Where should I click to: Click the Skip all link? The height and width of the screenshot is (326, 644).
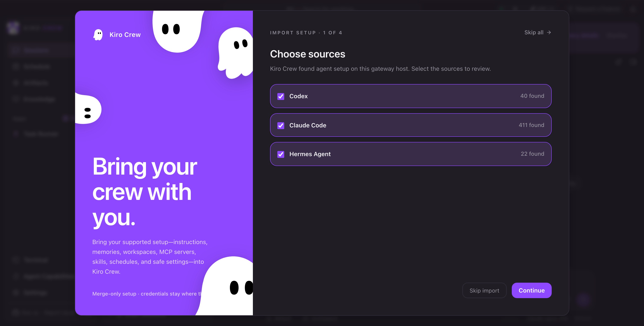click(538, 32)
